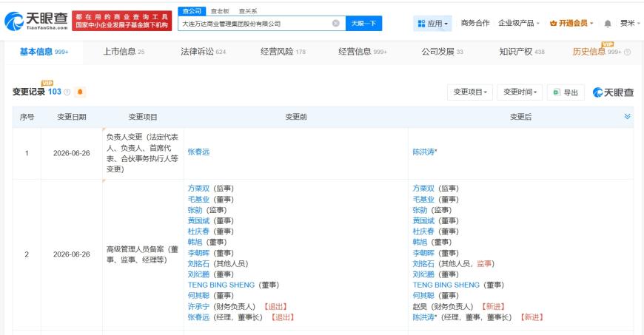
Task: Open 刘铭石 link in 变更后 column
Action: [x=423, y=263]
